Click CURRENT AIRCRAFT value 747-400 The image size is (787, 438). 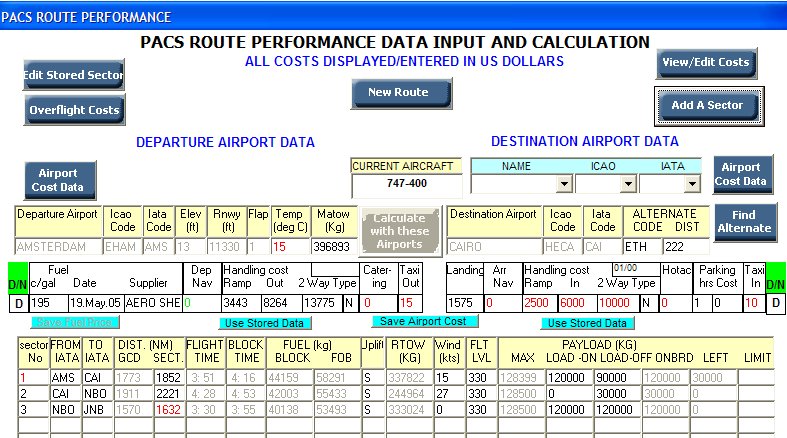click(407, 185)
